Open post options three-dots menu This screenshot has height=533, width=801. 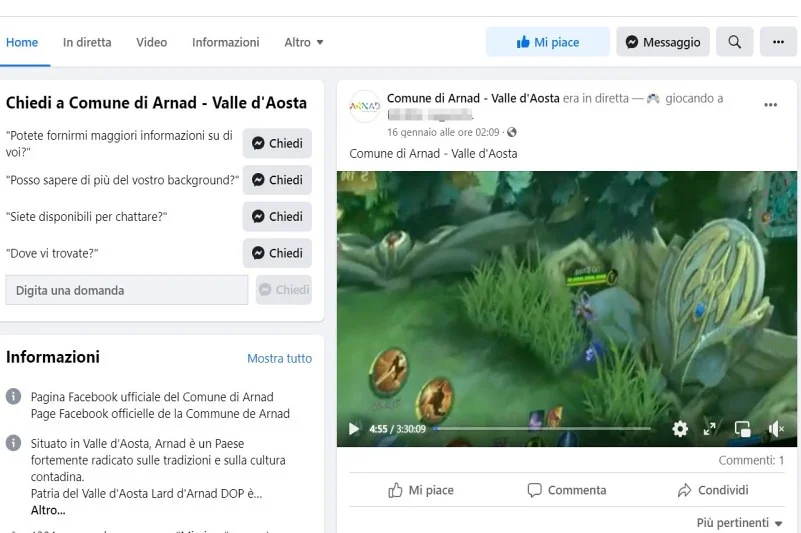[x=770, y=105]
